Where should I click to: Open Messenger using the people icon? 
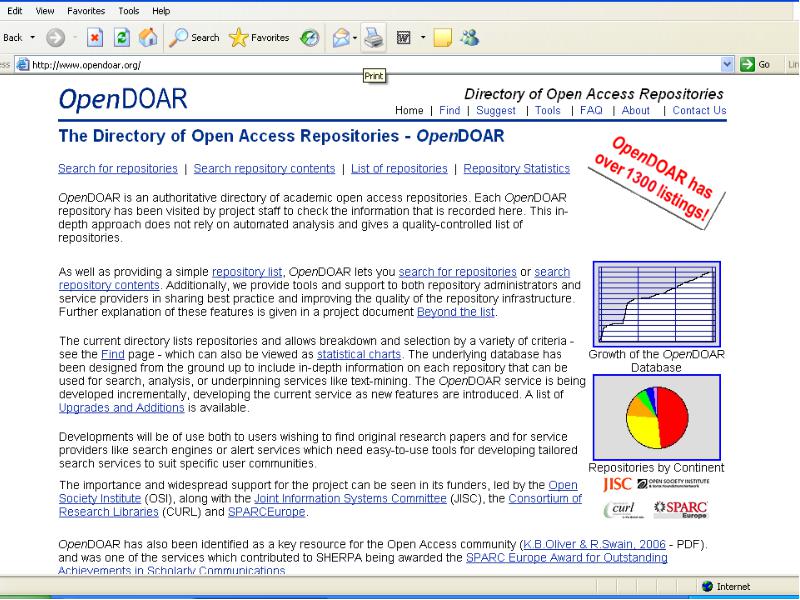pyautogui.click(x=469, y=38)
